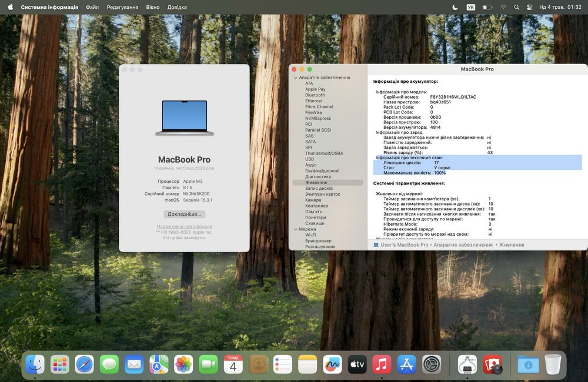588x382 pixels.
Task: Select Брандмауер in the sidebar
Action: [x=318, y=241]
